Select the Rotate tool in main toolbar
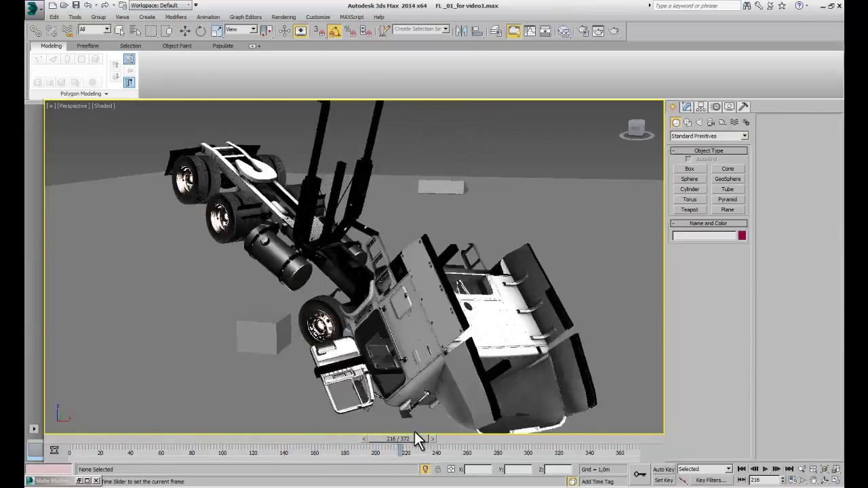This screenshot has height=488, width=868. pyautogui.click(x=201, y=30)
